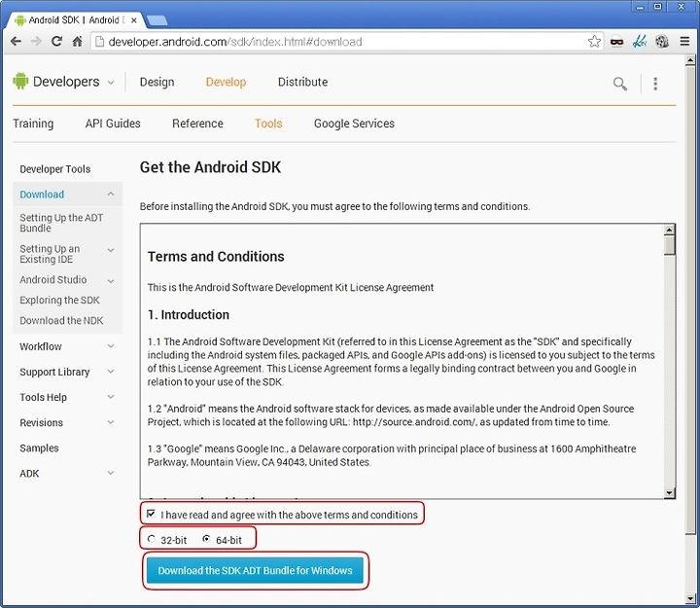Image resolution: width=700 pixels, height=608 pixels.
Task: Expand the Revisions chevron
Action: pyautogui.click(x=111, y=422)
